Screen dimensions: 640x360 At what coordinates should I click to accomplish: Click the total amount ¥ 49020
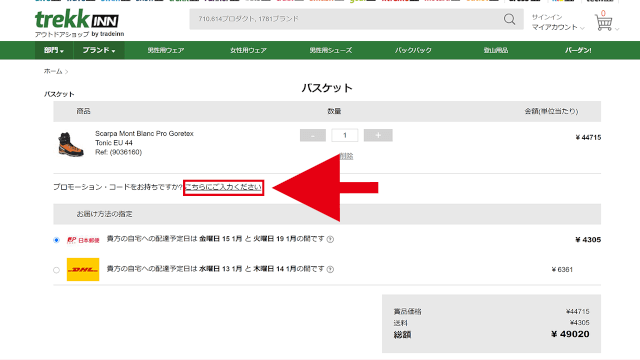pyautogui.click(x=570, y=334)
